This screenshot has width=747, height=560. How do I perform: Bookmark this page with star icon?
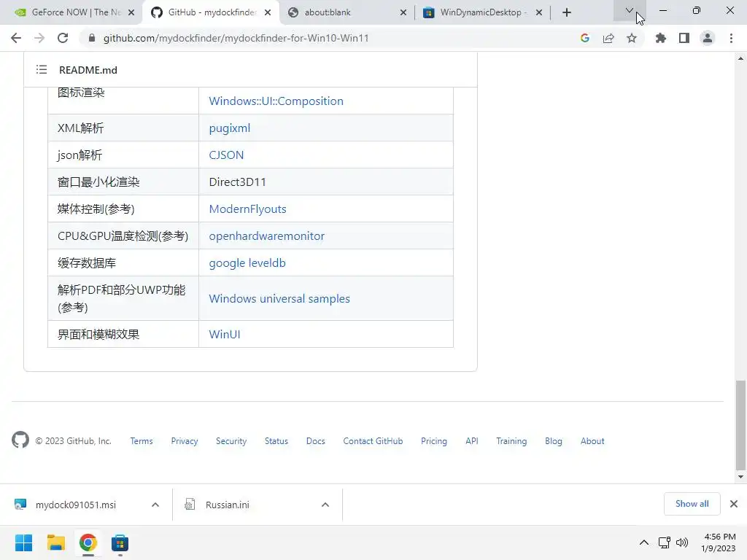pyautogui.click(x=632, y=38)
